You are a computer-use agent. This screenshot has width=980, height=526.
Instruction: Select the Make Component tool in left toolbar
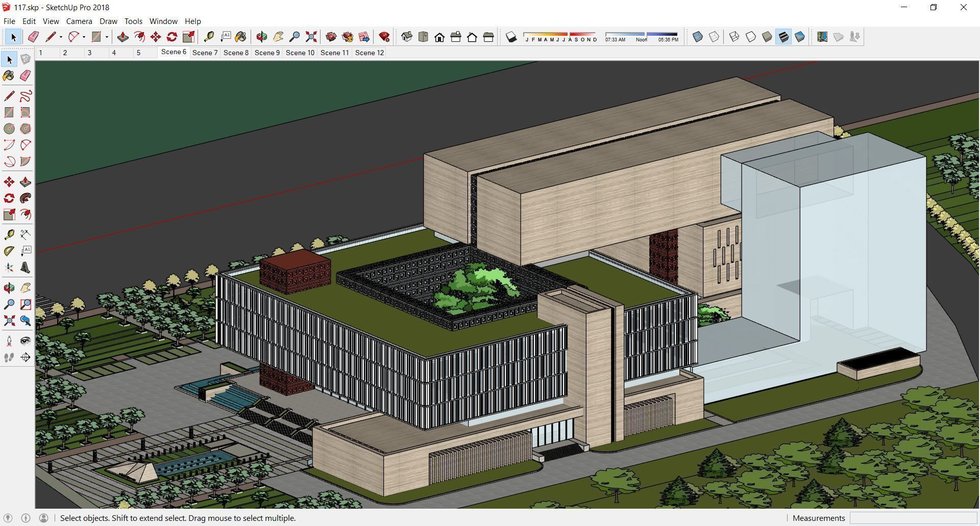[26, 59]
